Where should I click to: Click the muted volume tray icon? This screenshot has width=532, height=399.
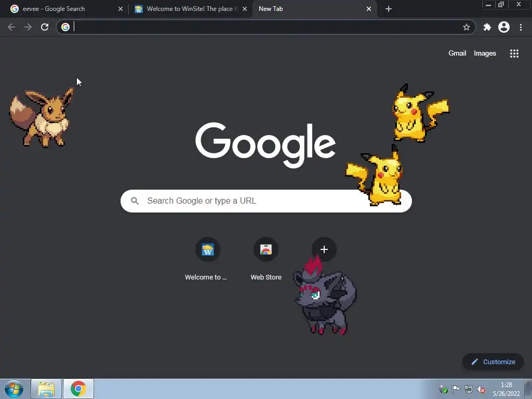point(481,389)
